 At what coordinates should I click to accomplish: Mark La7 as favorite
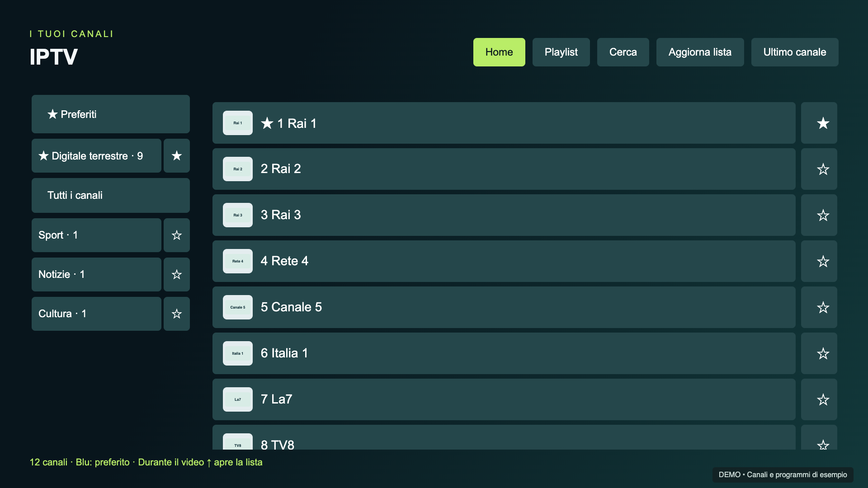(819, 399)
